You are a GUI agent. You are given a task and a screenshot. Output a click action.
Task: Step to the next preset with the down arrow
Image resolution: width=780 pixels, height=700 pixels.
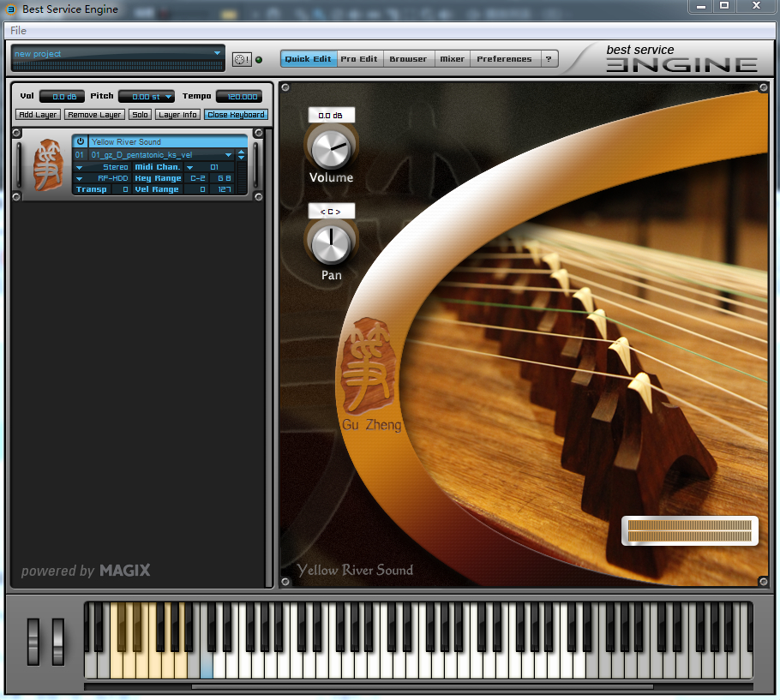coord(241,158)
